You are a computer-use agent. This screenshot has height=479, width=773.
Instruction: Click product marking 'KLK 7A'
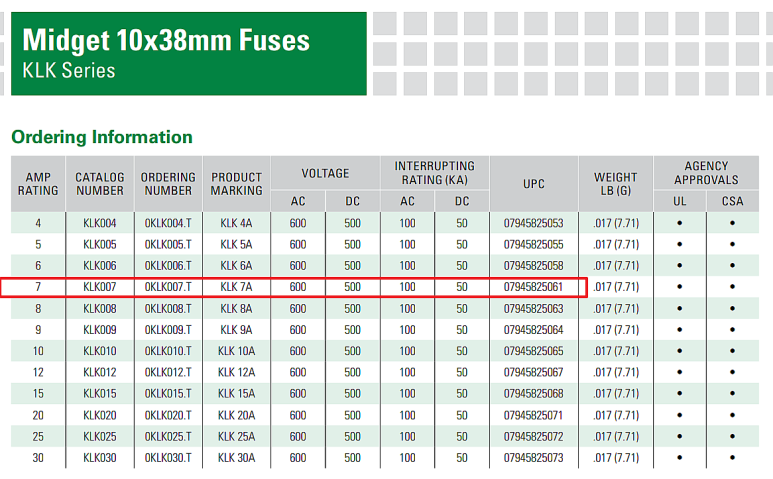[x=236, y=287]
